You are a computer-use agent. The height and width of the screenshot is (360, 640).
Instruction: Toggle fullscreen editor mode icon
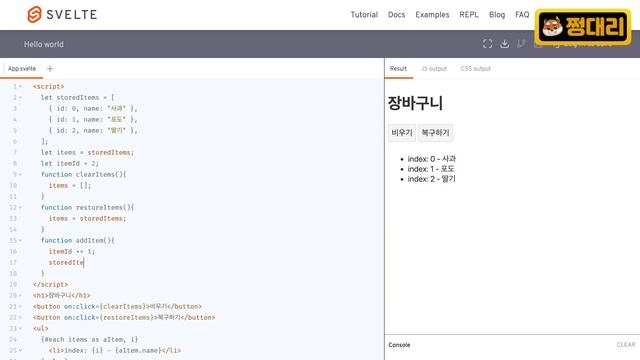click(487, 44)
